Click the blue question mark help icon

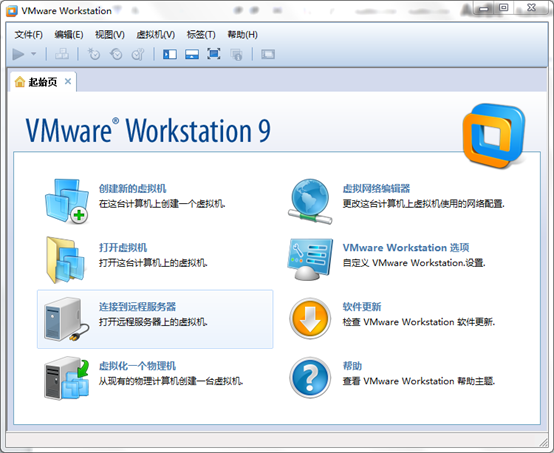310,378
